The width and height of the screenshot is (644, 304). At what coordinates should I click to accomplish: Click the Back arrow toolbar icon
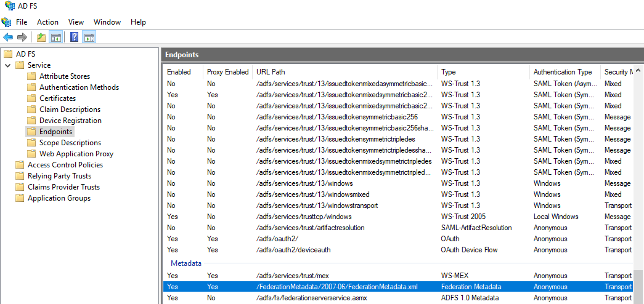(x=8, y=38)
